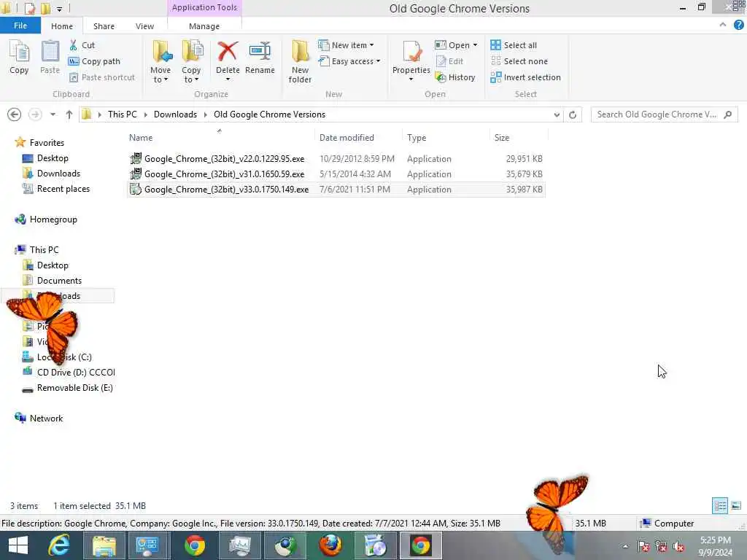Show hidden tray icons arrow
The height and width of the screenshot is (560, 747).
(625, 546)
